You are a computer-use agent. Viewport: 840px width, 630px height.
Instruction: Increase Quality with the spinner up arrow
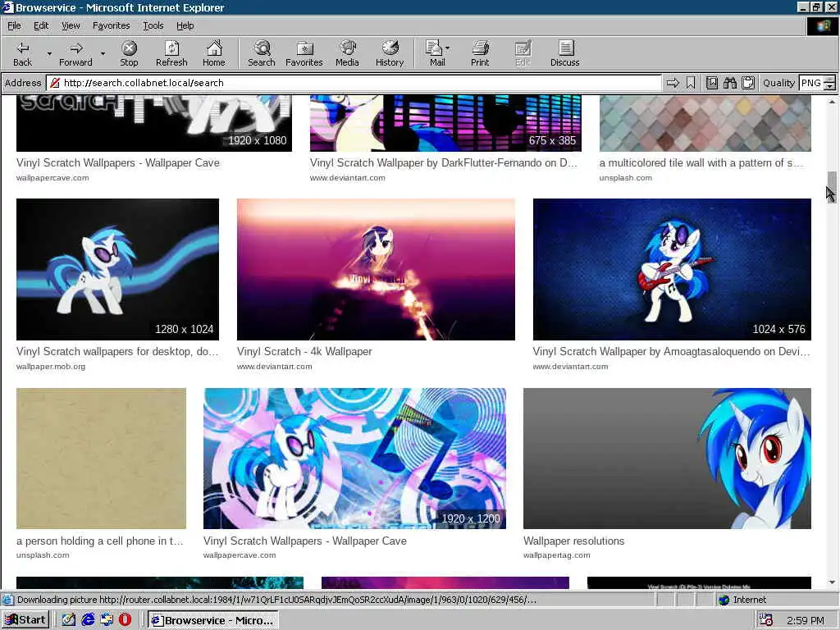(829, 80)
